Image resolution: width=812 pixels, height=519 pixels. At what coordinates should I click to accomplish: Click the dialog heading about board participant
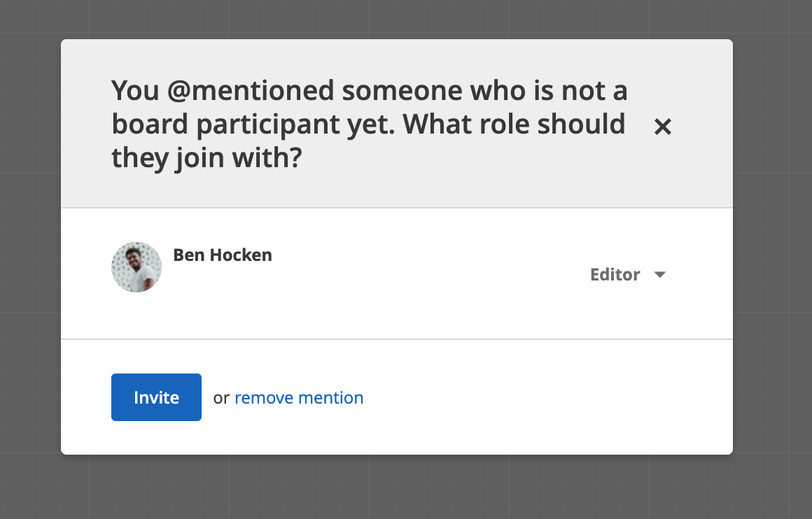coord(369,125)
